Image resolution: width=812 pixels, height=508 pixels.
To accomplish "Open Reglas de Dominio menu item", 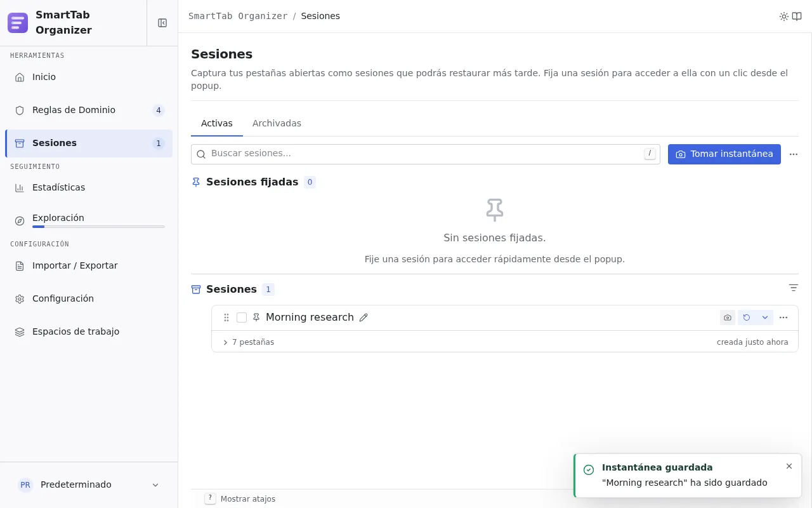I will 89,110.
